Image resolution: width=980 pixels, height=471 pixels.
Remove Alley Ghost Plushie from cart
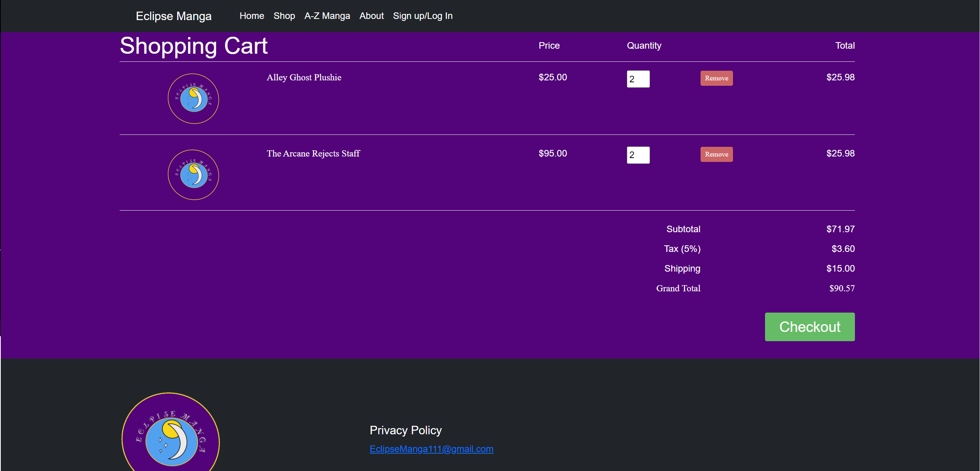pos(716,78)
